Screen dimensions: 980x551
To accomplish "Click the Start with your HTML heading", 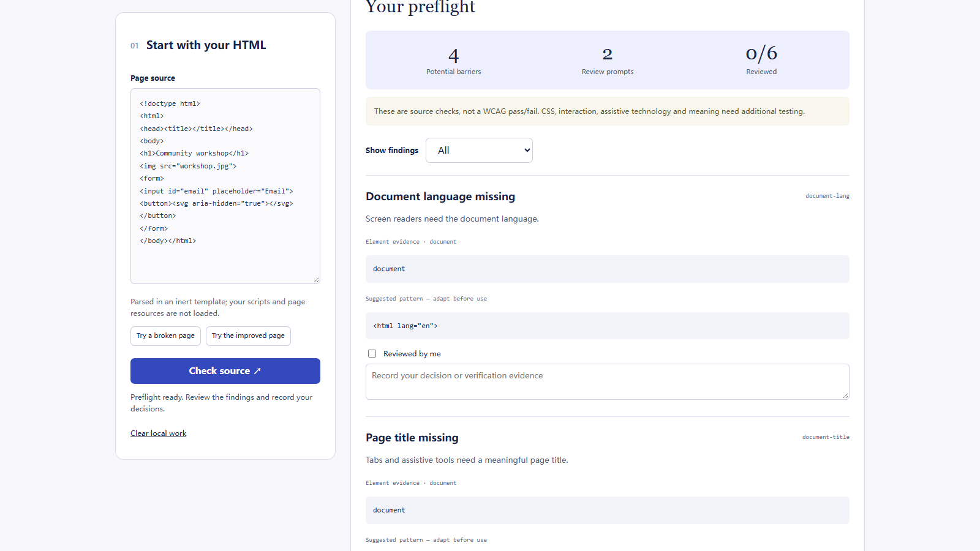I will click(206, 45).
